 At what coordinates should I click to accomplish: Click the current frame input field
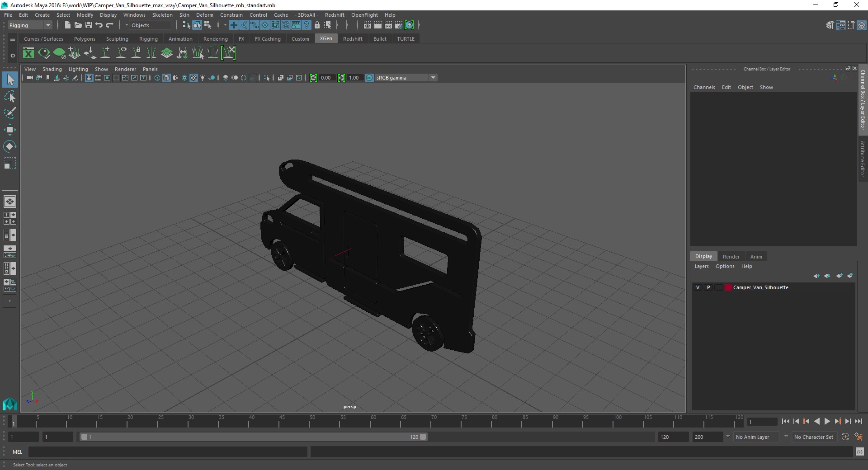(762, 422)
